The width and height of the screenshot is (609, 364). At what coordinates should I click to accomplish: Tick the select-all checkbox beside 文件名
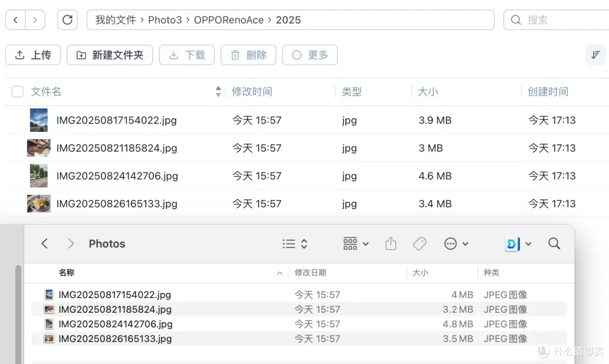click(17, 92)
